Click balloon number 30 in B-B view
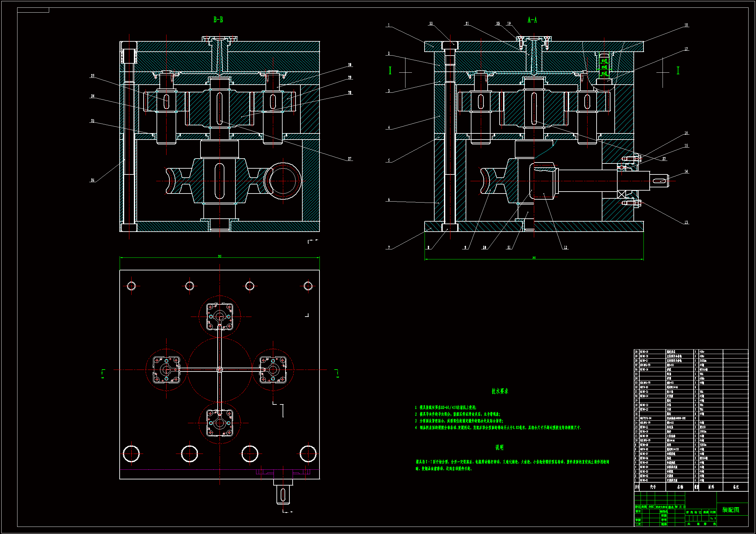Image resolution: width=756 pixels, height=534 pixels. [x=350, y=65]
